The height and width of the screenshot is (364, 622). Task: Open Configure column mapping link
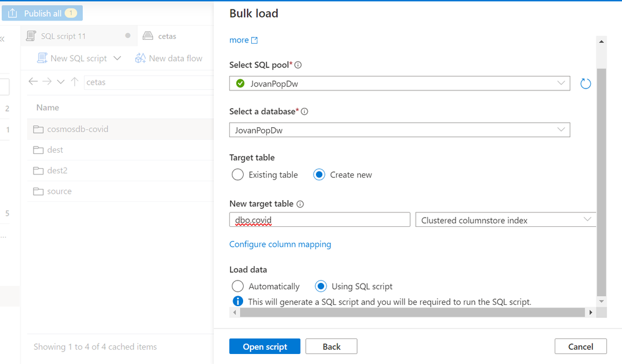click(x=280, y=244)
